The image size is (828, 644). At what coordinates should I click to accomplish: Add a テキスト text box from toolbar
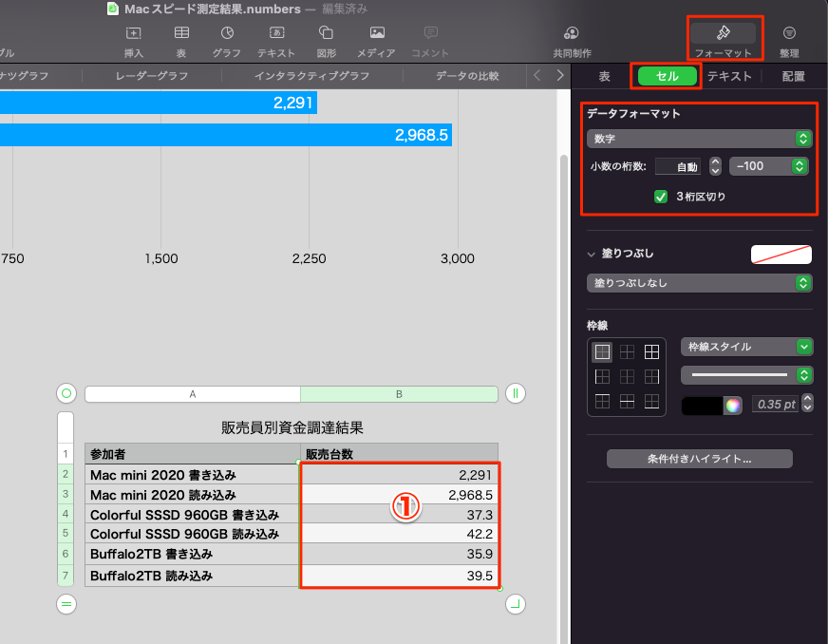coord(276,33)
